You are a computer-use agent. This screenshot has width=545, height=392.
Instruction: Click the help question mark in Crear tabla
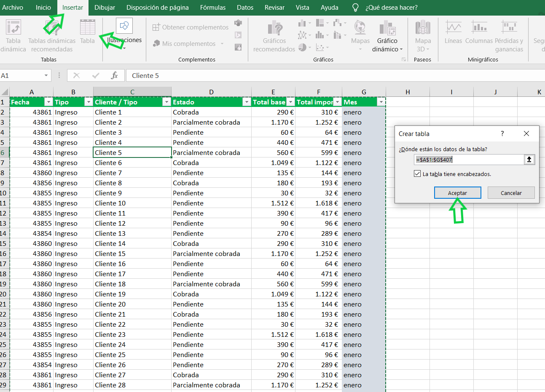coord(502,133)
